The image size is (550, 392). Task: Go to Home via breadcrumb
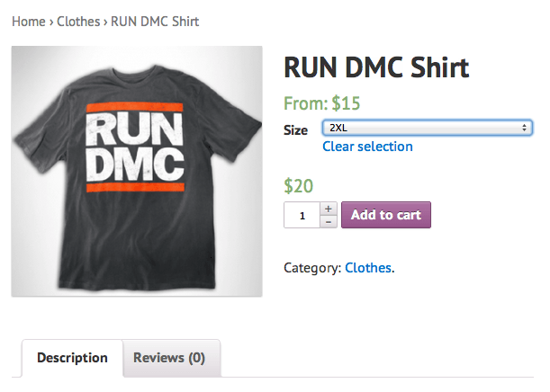tap(28, 21)
